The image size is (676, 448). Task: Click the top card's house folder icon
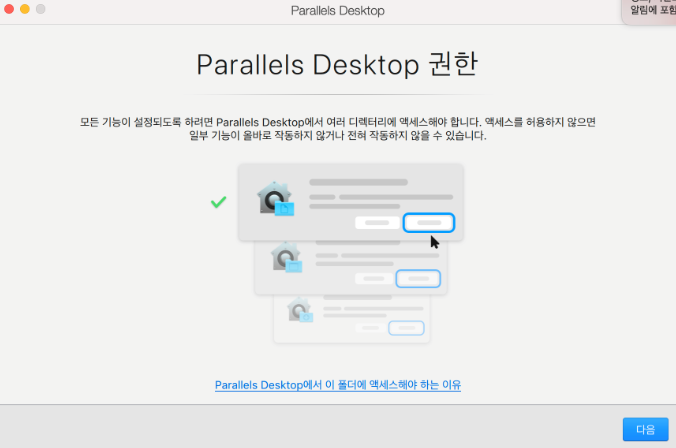point(275,198)
